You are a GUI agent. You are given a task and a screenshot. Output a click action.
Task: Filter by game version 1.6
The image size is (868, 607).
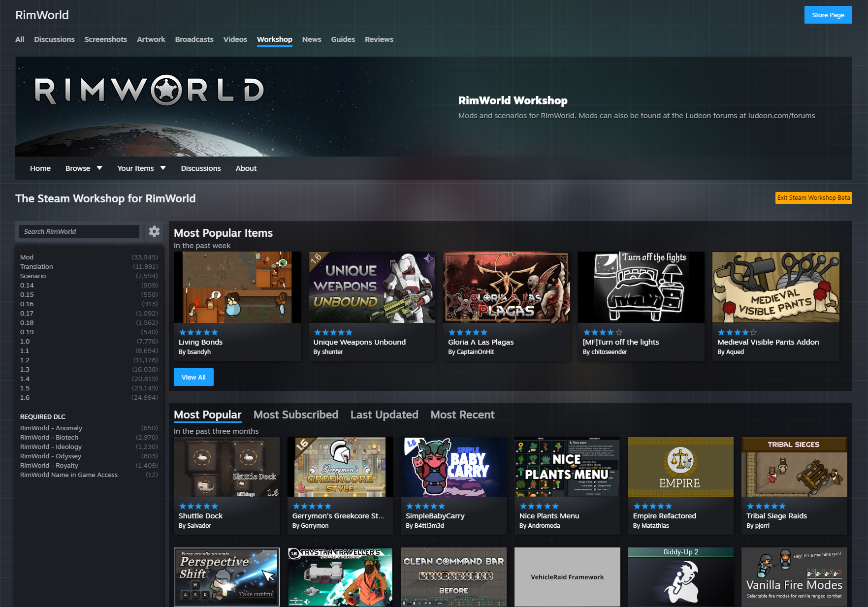point(89,398)
